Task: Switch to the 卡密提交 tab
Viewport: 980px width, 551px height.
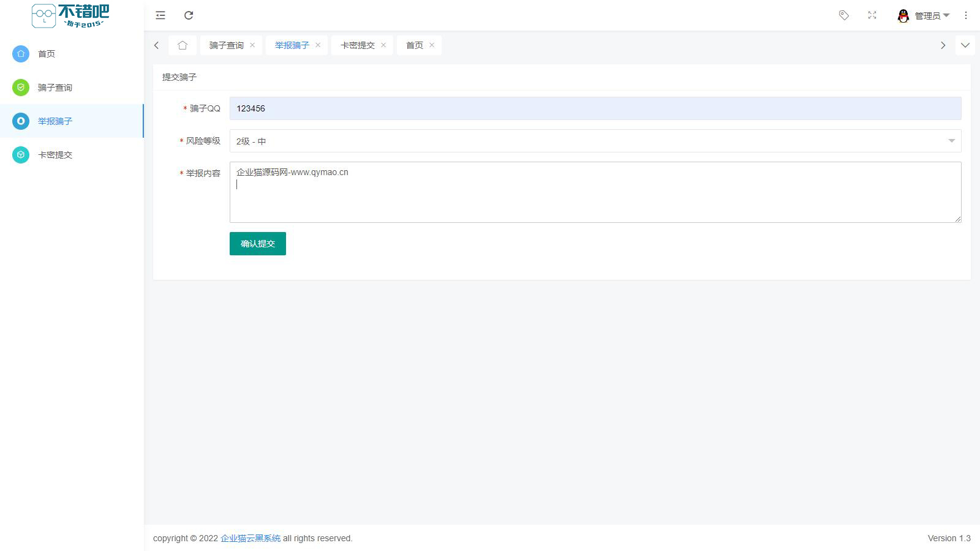Action: click(358, 45)
